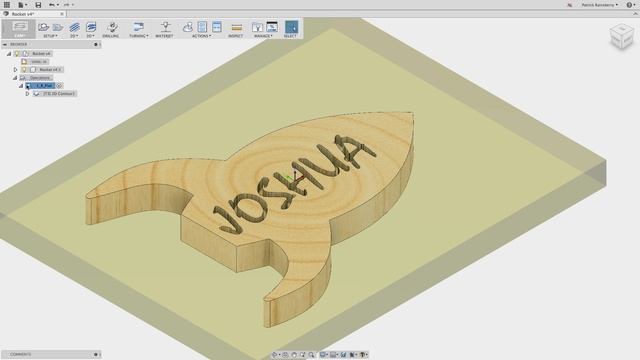Select the root Rocket v4 item
Viewport: 640px width, 360px height.
pyautogui.click(x=41, y=53)
